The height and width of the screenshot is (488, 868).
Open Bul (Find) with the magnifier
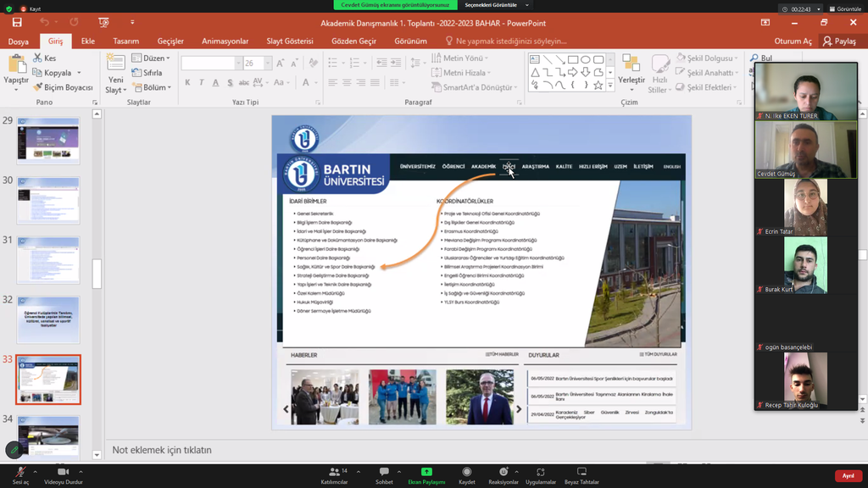[x=761, y=58]
